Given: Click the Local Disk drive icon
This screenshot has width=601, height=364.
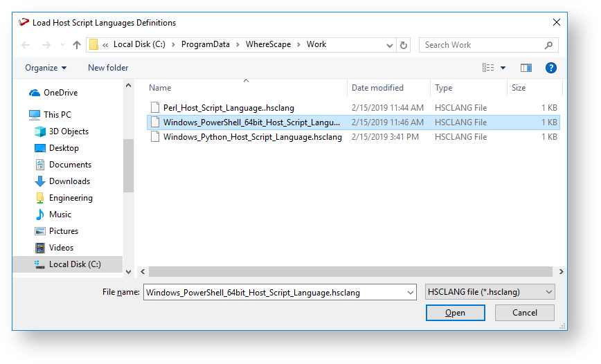Looking at the screenshot, I should 39,264.
